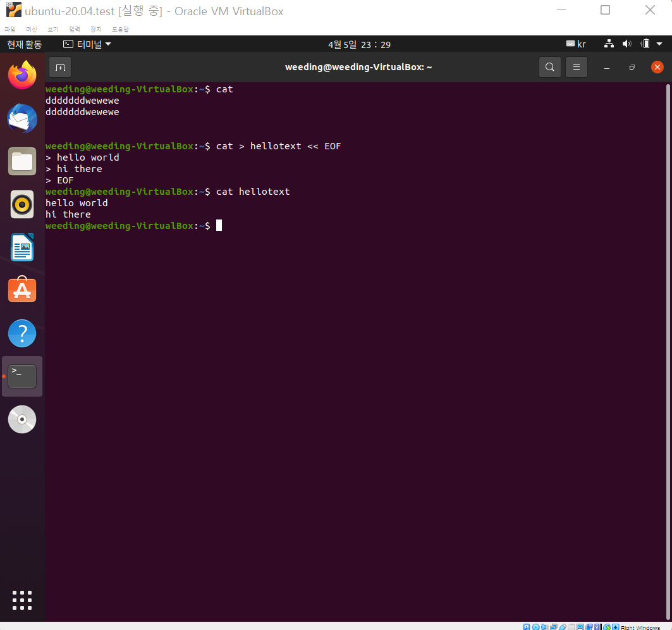Open terminal search
The height and width of the screenshot is (630, 672).
550,67
